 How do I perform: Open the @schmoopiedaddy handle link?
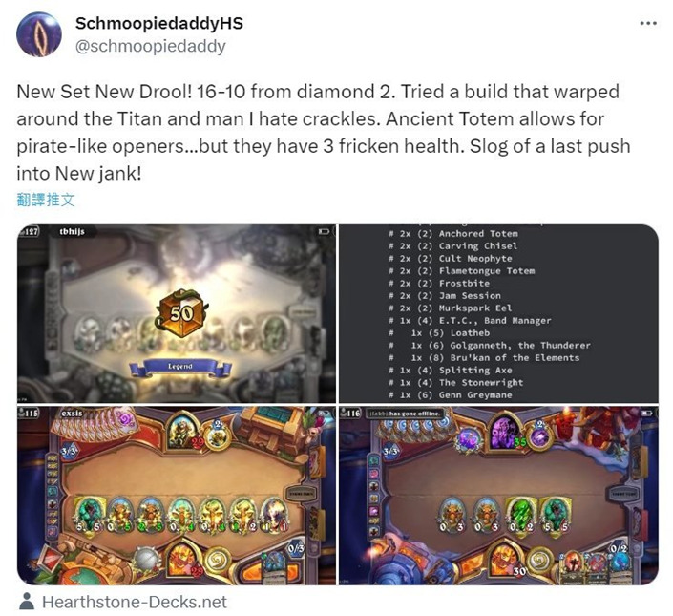[150, 46]
